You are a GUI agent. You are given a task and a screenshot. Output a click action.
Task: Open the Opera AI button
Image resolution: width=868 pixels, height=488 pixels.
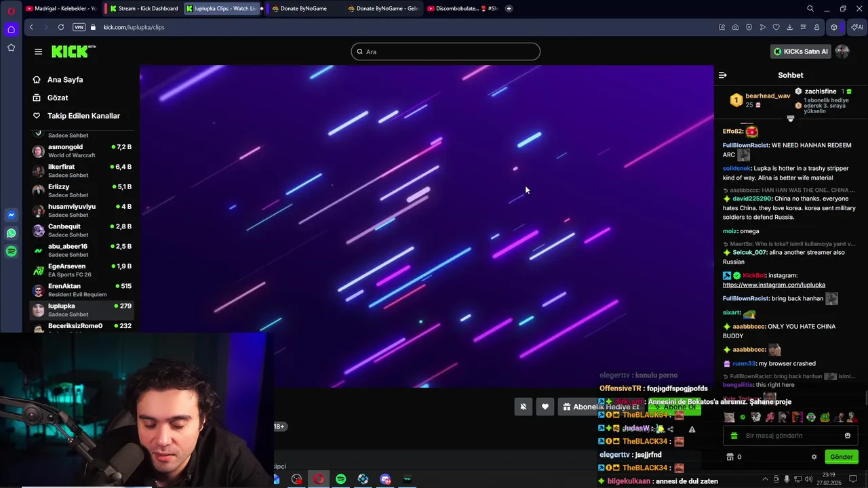[857, 27]
